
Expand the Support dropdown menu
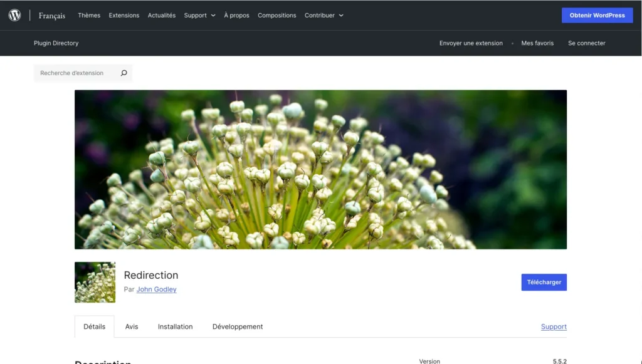pos(199,15)
